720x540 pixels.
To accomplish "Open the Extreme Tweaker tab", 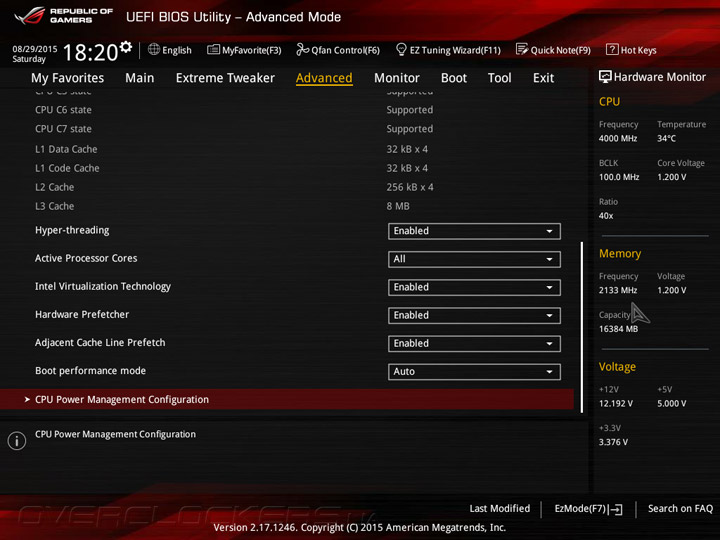I will tap(225, 78).
